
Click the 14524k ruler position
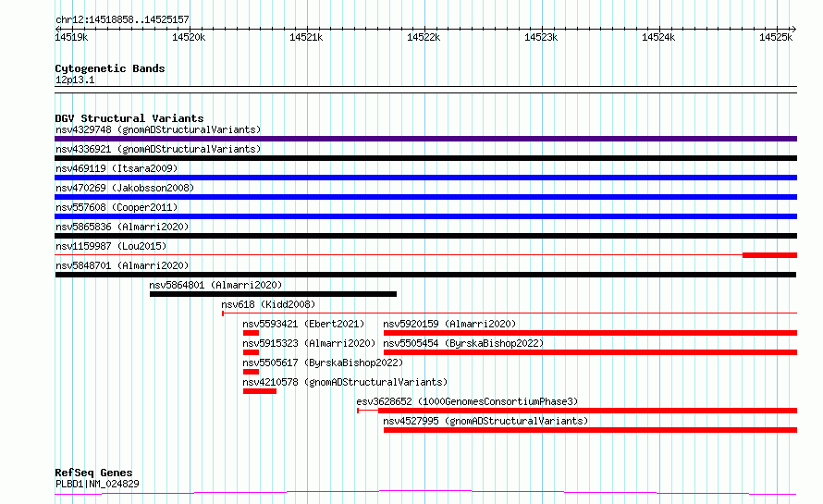click(658, 37)
